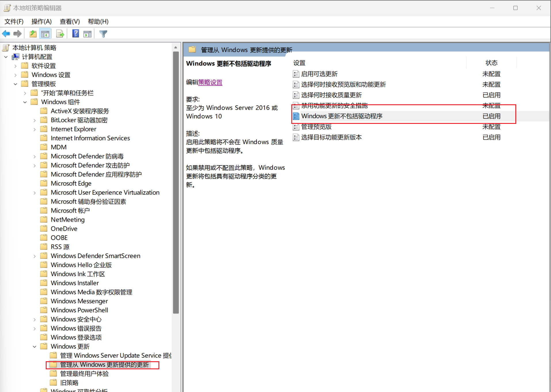
Task: Select Microsoft Defender 攻击防护 folder
Action: 90,166
